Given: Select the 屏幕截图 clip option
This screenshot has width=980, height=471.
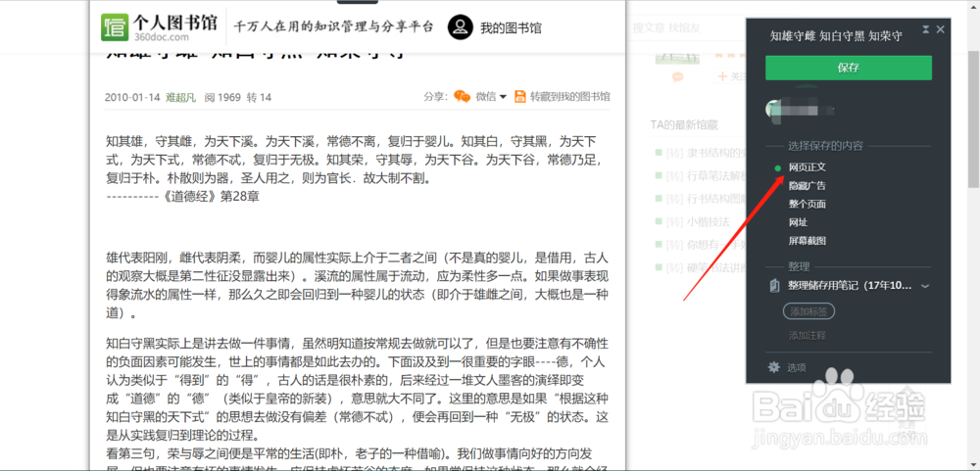Looking at the screenshot, I should coord(808,241).
